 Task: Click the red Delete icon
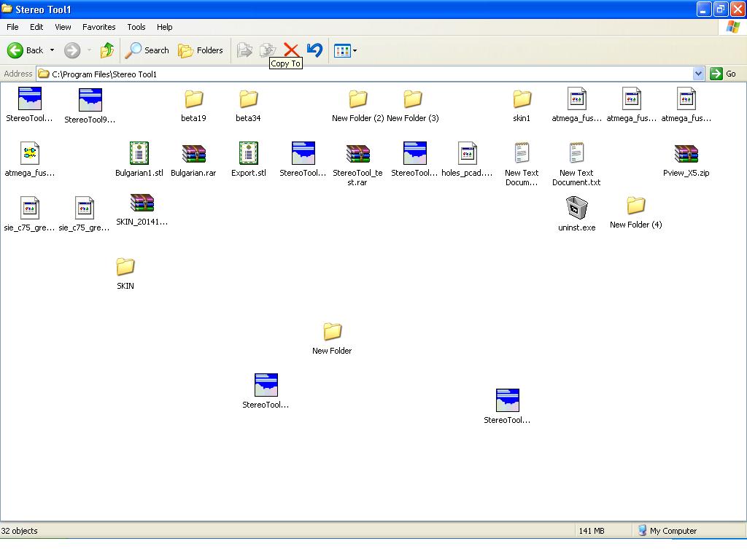291,50
